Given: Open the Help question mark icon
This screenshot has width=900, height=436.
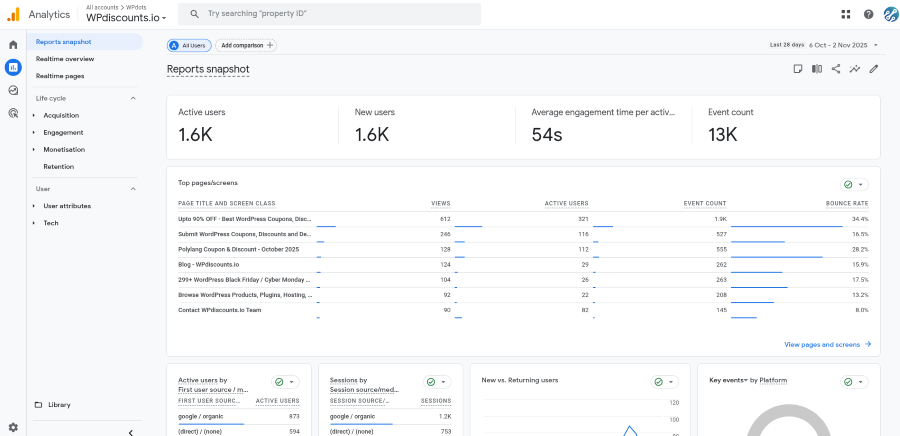Looking at the screenshot, I should coord(868,14).
